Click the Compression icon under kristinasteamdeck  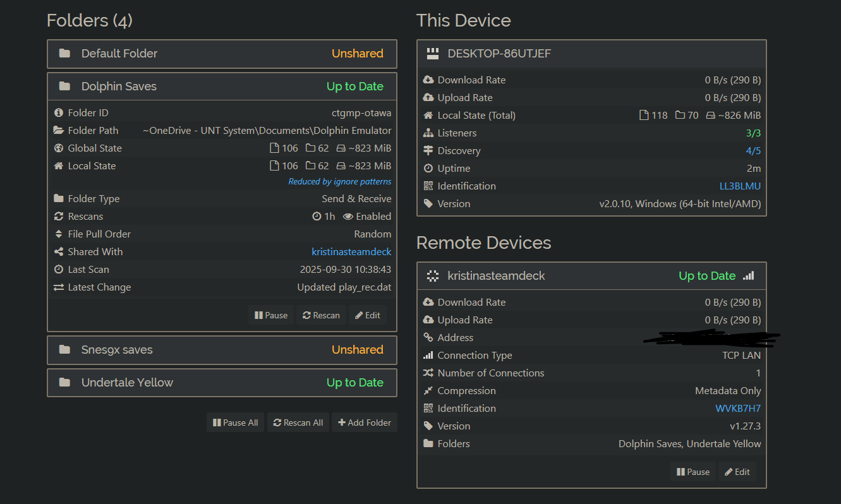[428, 391]
